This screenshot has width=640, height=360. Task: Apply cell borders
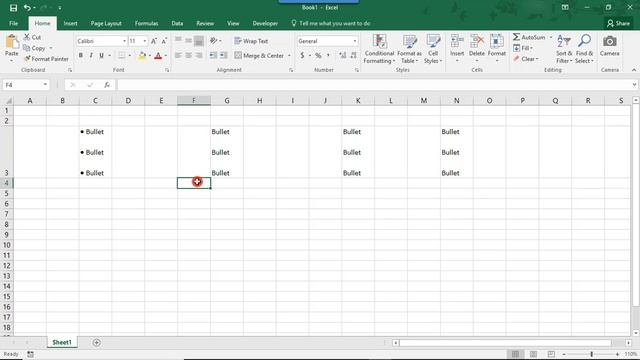pyautogui.click(x=122, y=56)
